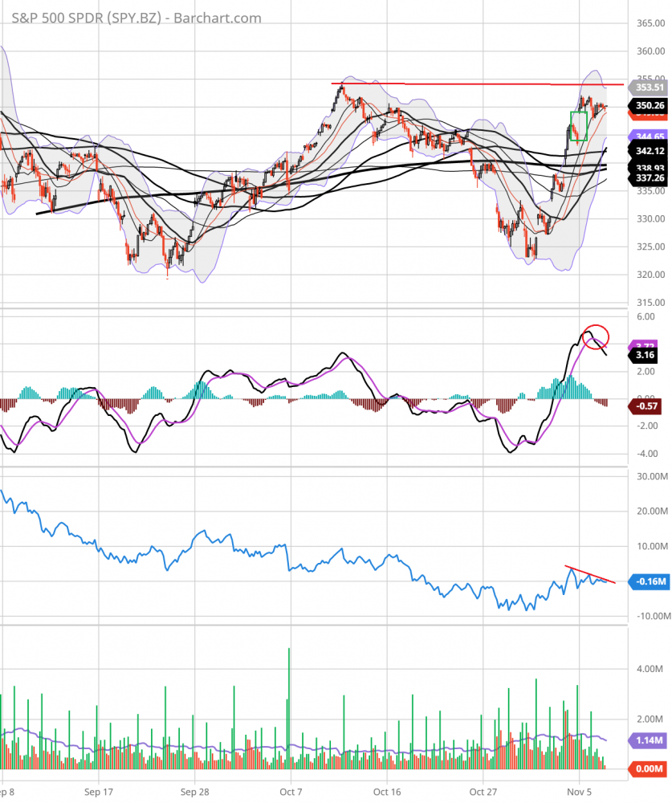This screenshot has width=672, height=803.
Task: Select the red downtrend line on blue indicator
Action: pyautogui.click(x=590, y=574)
